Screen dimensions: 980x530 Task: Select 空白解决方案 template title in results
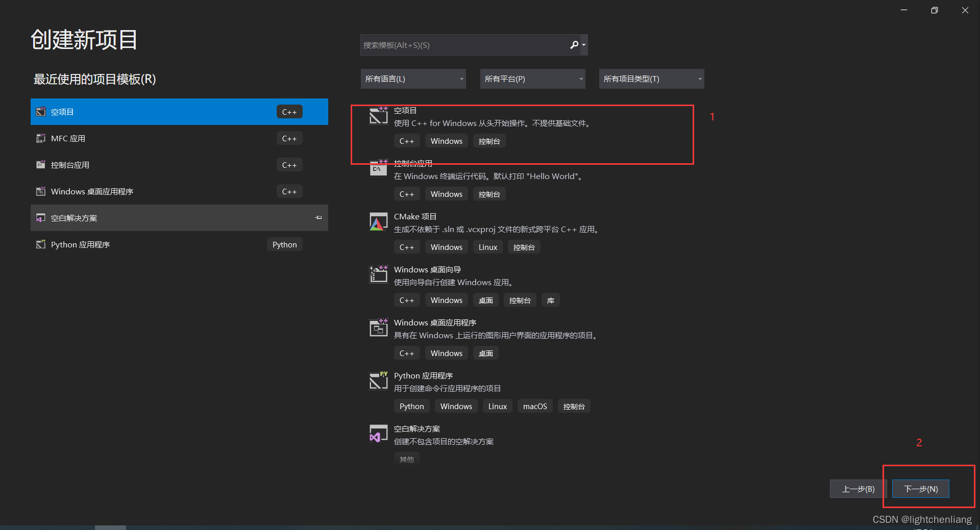pos(417,428)
